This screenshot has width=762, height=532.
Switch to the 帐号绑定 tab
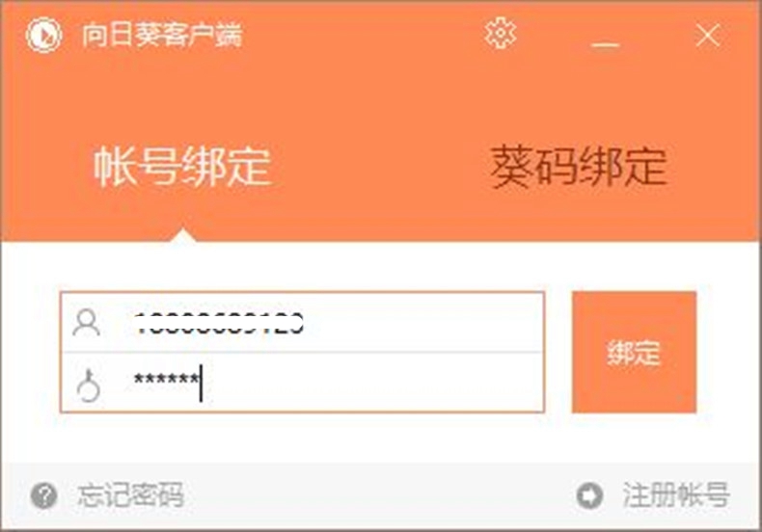[x=181, y=167]
